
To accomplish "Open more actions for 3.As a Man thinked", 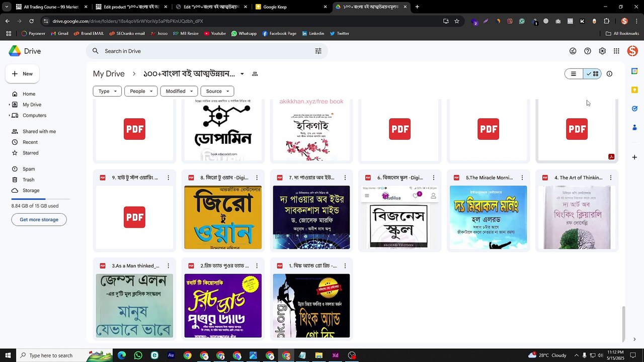I will pos(168,266).
